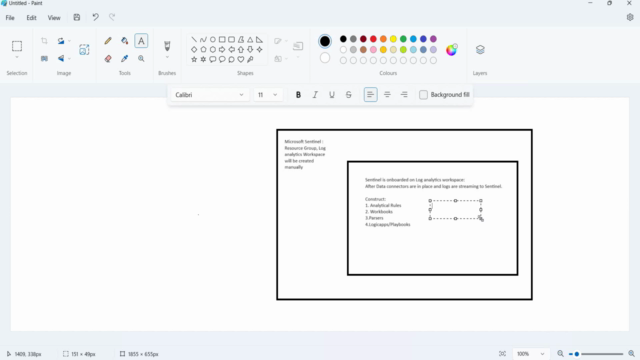Expand the Selection options arrow
This screenshot has width=640, height=360.
[17, 58]
